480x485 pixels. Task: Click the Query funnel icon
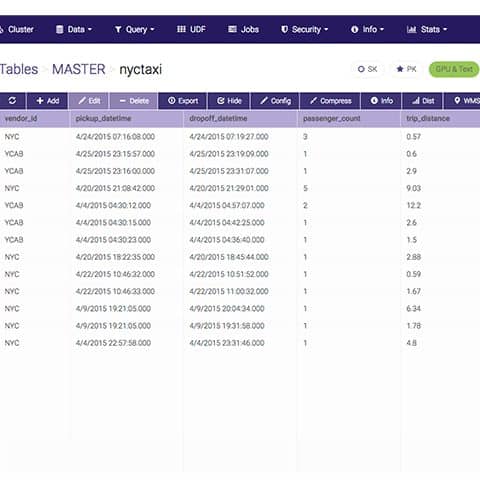coord(118,30)
